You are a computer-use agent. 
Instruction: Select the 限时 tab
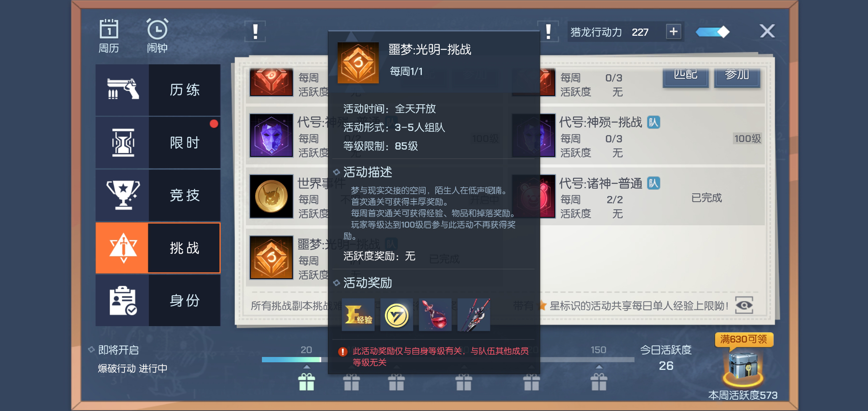[x=158, y=143]
